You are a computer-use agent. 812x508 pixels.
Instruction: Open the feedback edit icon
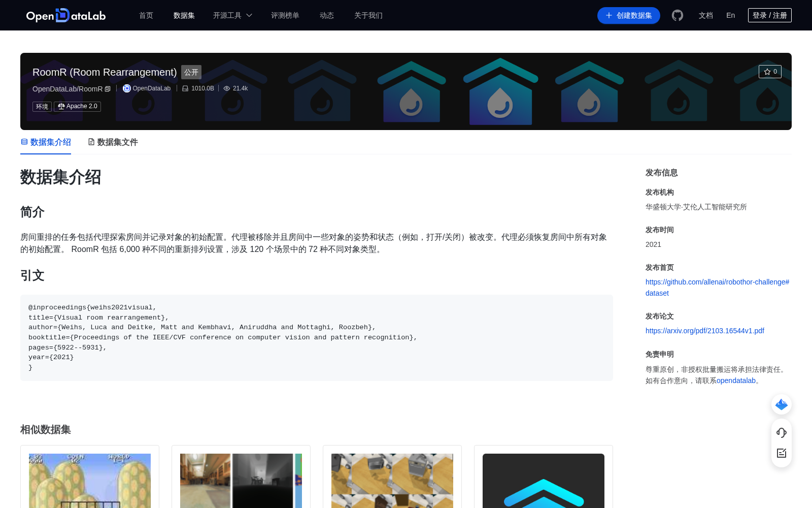(782, 453)
